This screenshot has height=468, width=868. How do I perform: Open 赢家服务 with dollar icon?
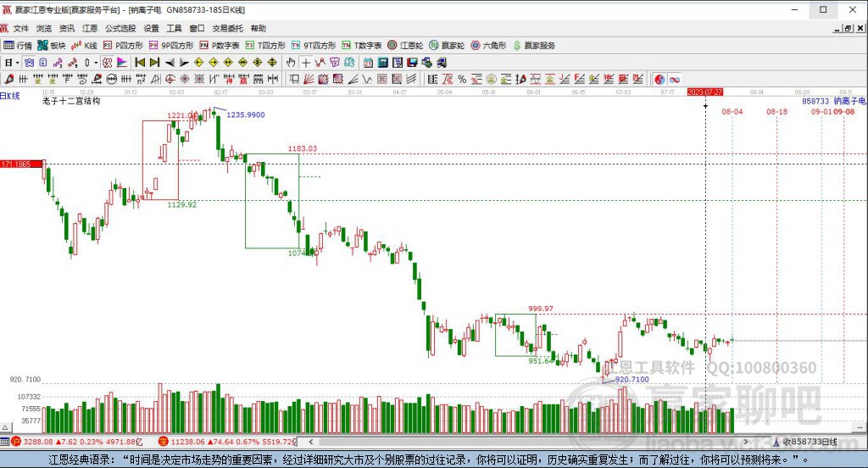coord(534,46)
